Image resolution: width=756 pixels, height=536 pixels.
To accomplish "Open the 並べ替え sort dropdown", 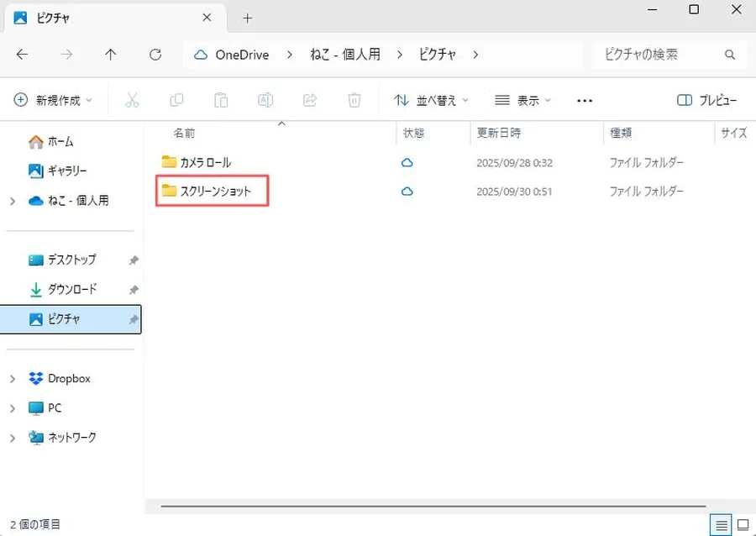I will [432, 100].
